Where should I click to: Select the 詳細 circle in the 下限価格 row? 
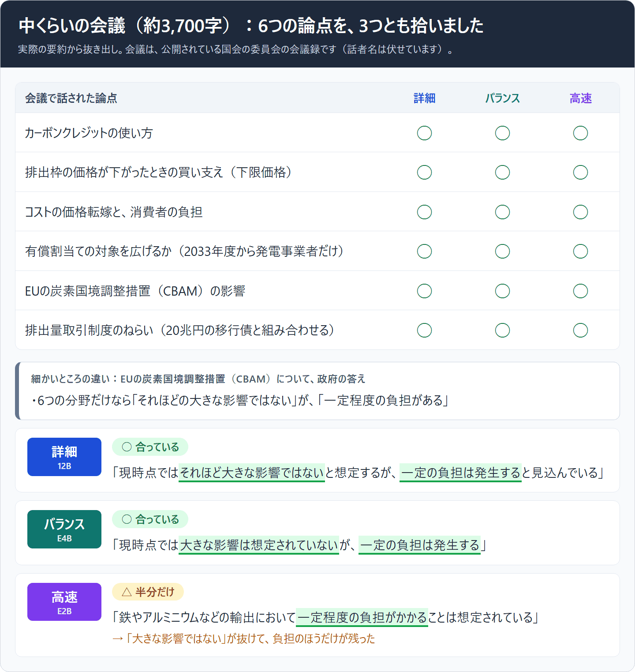point(424,172)
